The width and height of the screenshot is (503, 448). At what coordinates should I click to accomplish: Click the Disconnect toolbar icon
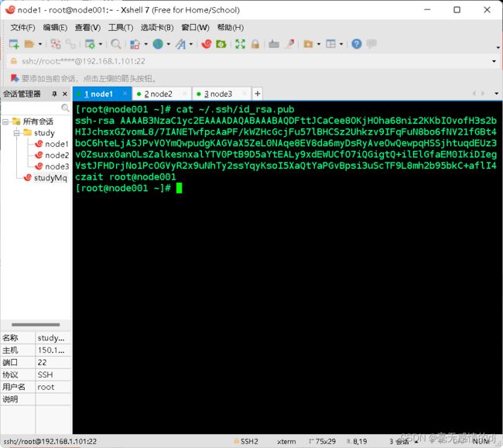coord(56,44)
